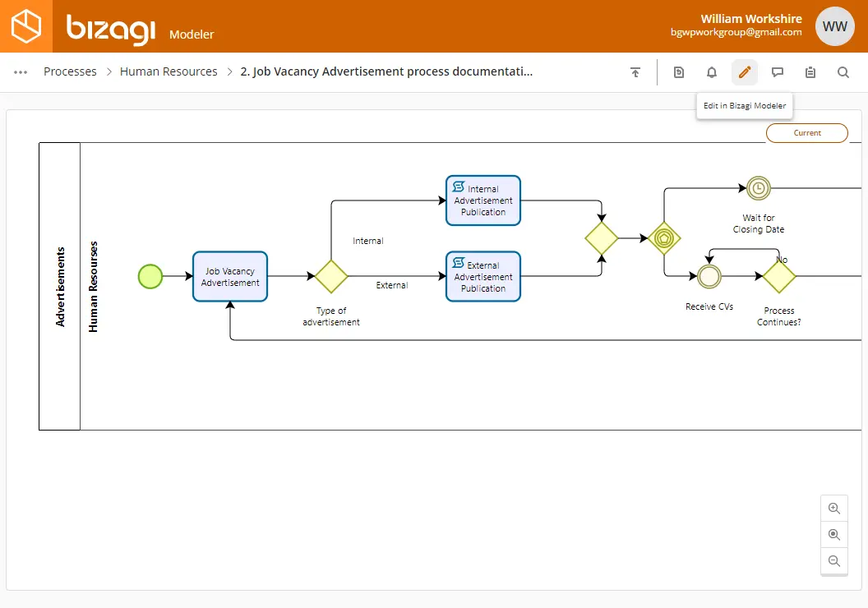Zoom out of the diagram

coord(833,561)
